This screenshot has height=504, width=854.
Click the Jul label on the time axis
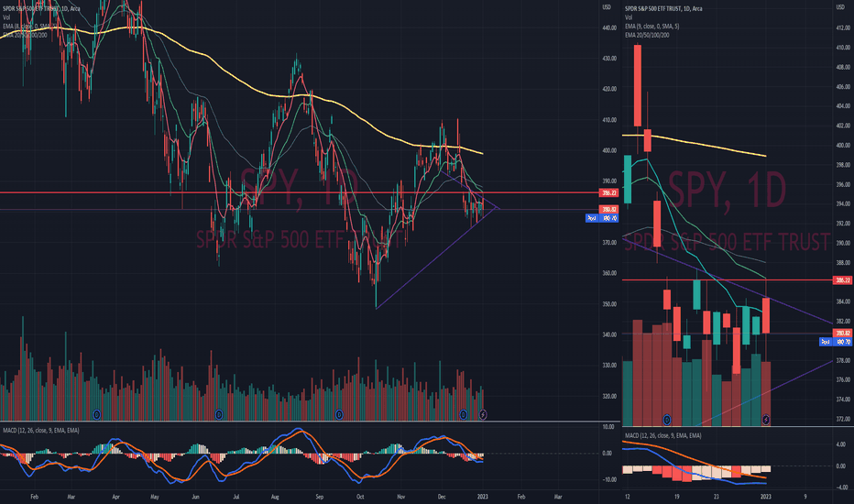tap(235, 497)
